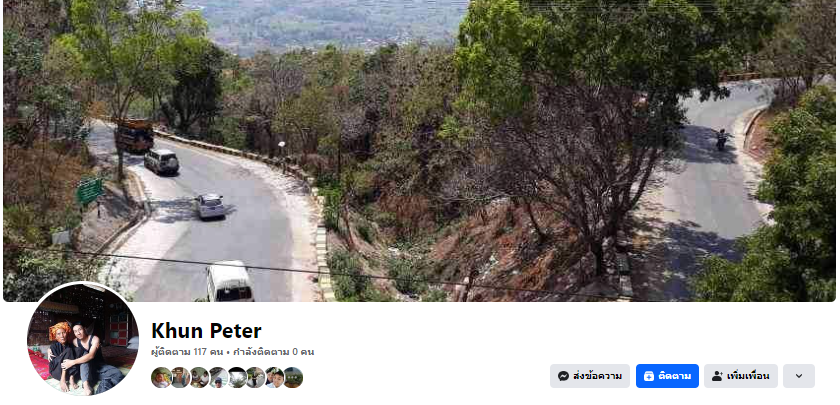Screen dimensions: 840x405
Task: Click the Khun Peter profile name
Action: pos(206,331)
